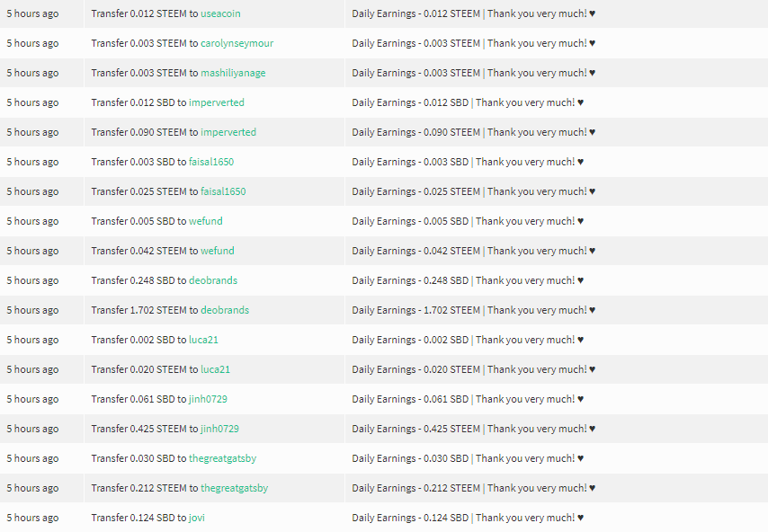Select memo 'Daily Earnings - 0.425 STEEM'
The image size is (768, 532).
point(415,429)
